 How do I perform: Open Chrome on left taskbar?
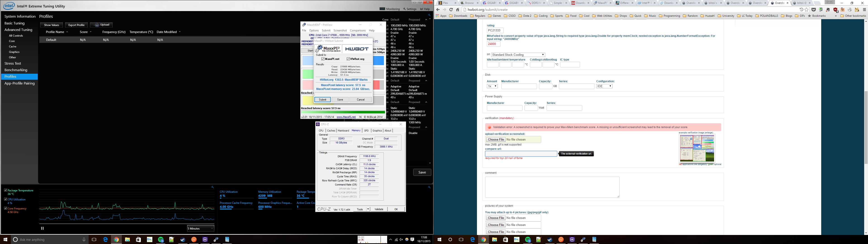coord(116,240)
